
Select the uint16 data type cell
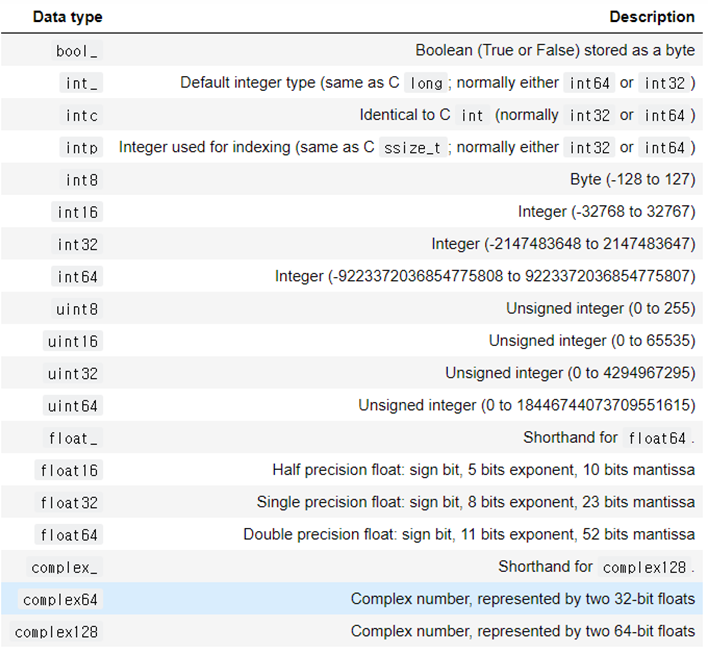point(73,341)
